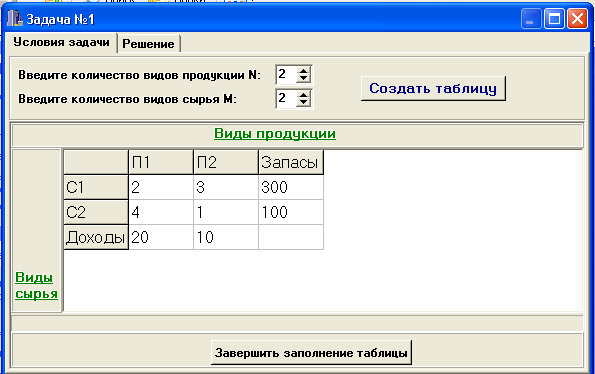This screenshot has height=374, width=595.
Task: Increase product types N with up arrow
Action: pos(303,70)
